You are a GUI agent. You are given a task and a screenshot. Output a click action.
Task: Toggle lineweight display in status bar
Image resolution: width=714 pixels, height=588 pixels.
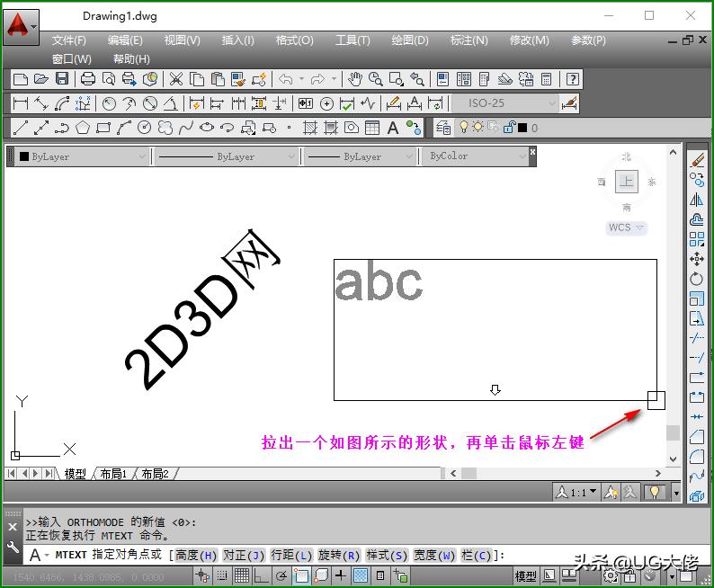(x=340, y=575)
